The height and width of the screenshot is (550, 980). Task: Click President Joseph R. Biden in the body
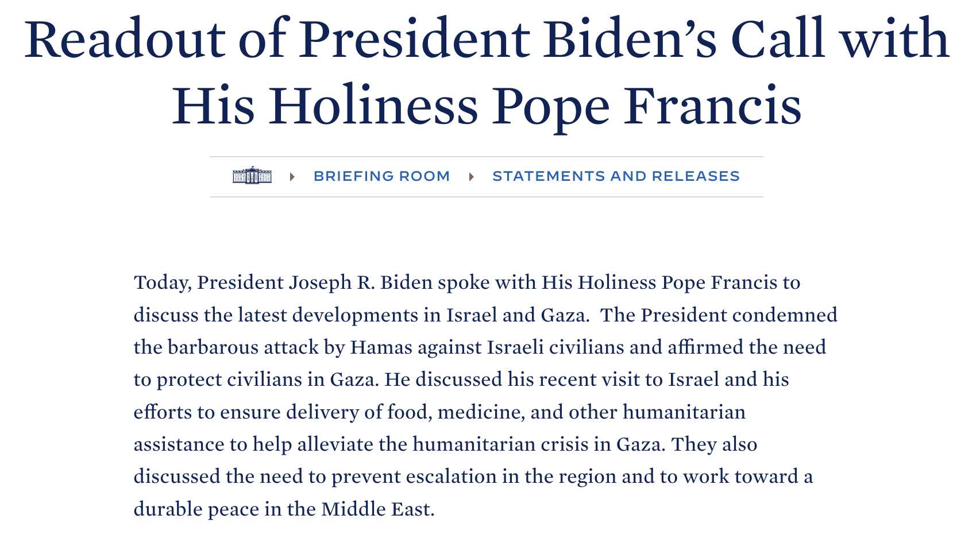click(x=314, y=283)
